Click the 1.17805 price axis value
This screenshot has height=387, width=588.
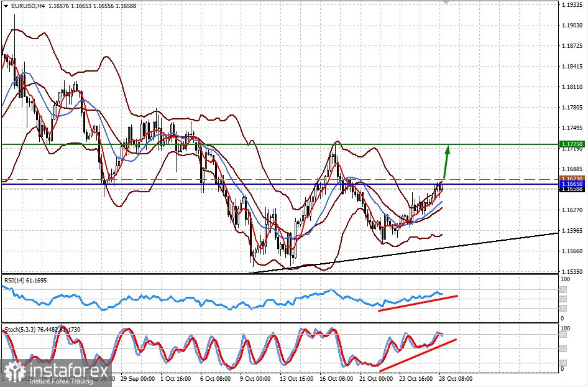[572, 108]
